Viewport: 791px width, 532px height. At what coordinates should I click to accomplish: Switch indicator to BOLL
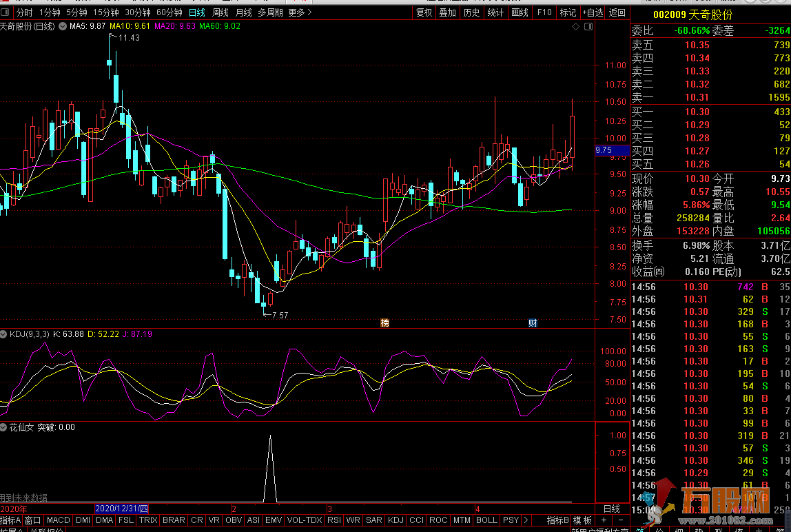click(487, 520)
